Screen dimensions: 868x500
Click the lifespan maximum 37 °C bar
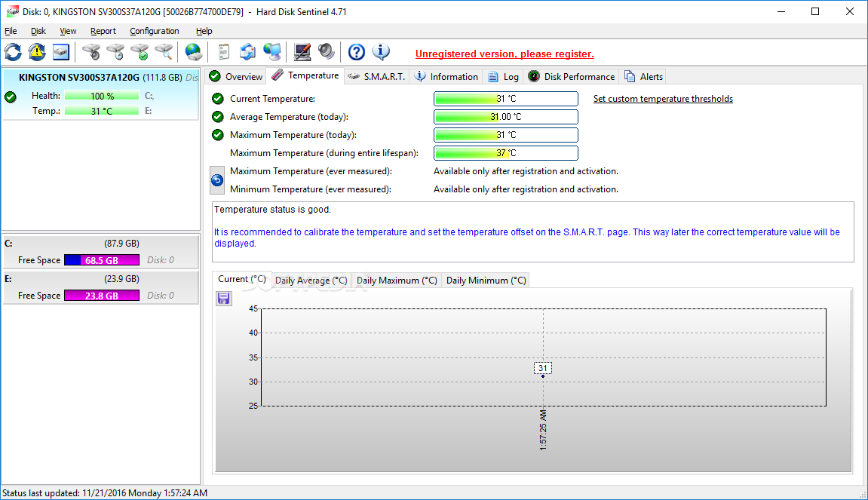click(506, 153)
